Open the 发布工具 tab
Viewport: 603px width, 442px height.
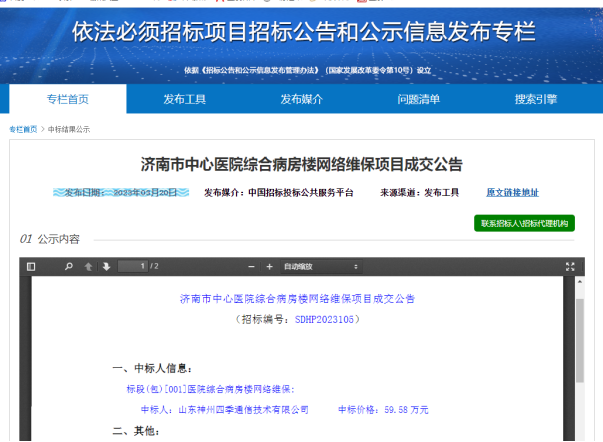tap(185, 99)
